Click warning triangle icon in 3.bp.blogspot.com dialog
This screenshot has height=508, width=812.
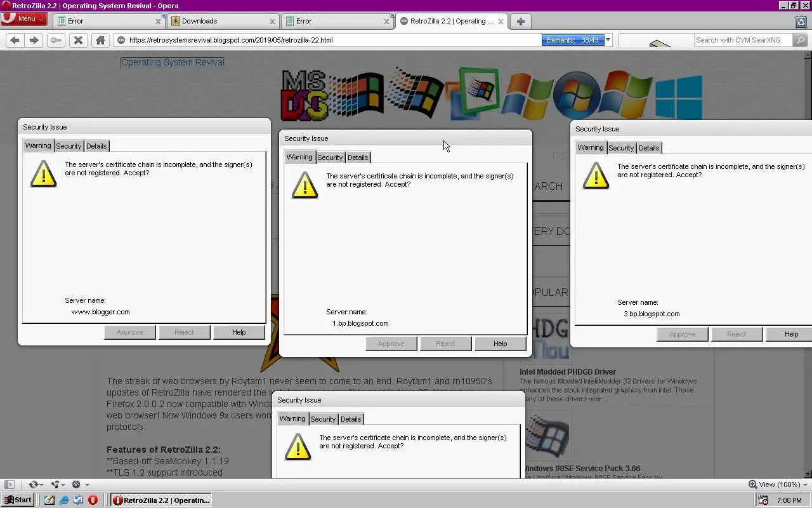click(596, 175)
